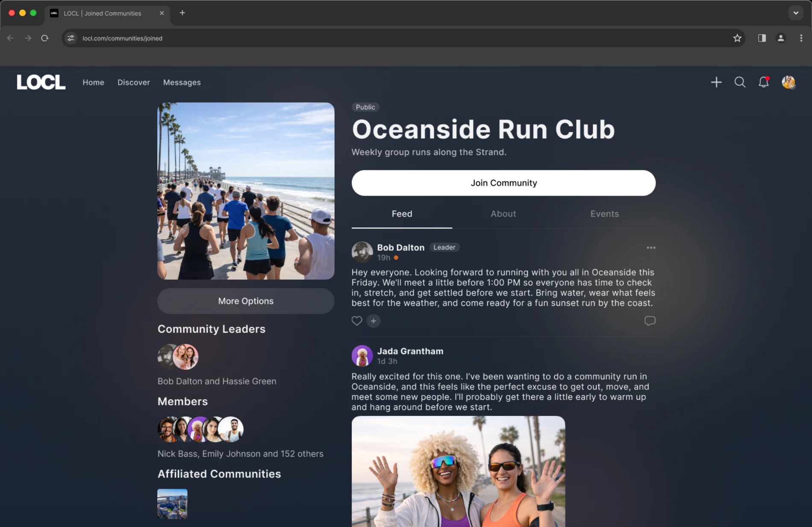812x527 pixels.
Task: Open the create new plus icon
Action: (x=716, y=82)
